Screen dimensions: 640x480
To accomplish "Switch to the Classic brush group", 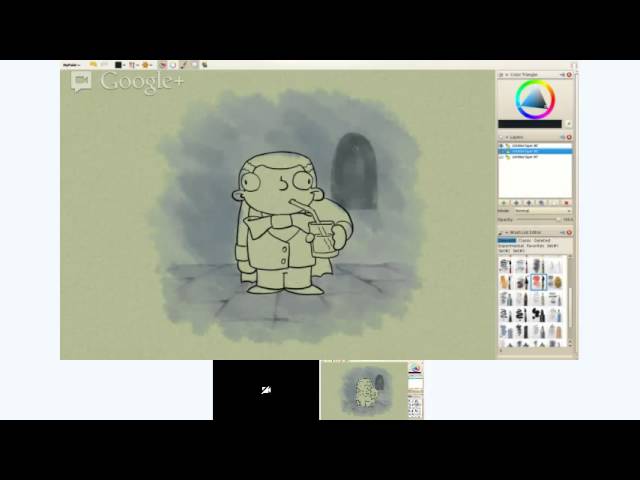I will 524,241.
